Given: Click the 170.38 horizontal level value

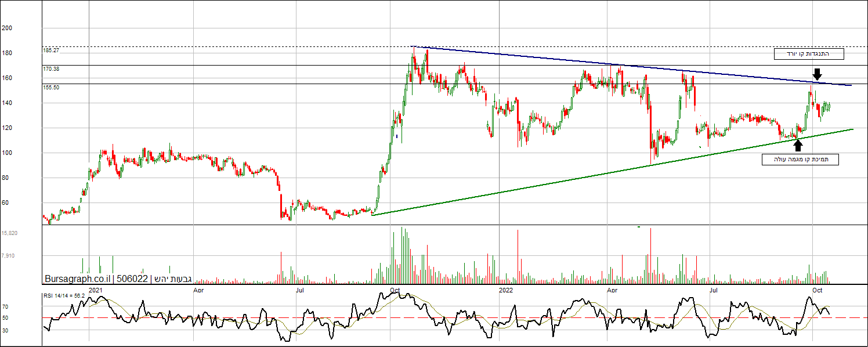Looking at the screenshot, I should [x=51, y=68].
